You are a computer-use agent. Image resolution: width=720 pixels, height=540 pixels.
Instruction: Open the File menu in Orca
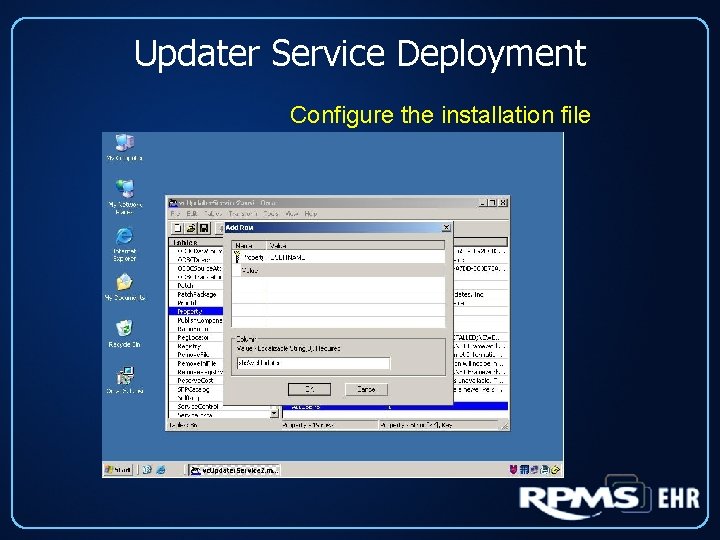coord(175,214)
